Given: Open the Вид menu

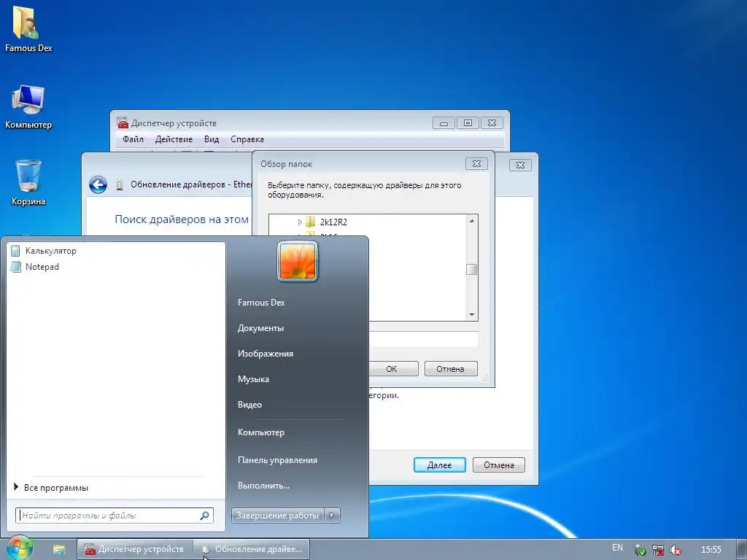Looking at the screenshot, I should pos(212,139).
